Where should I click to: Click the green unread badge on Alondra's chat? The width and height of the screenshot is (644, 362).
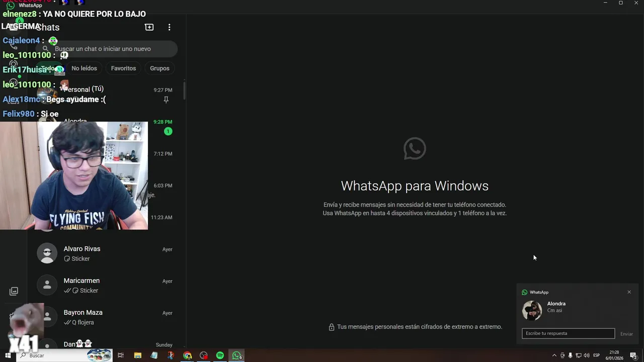[168, 131]
